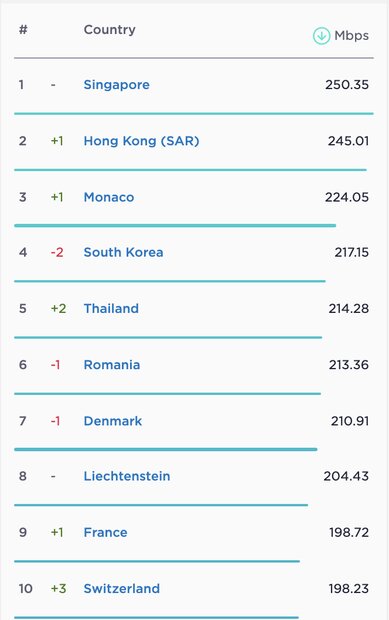The width and height of the screenshot is (389, 620).
Task: Click the +3 rank change for Switzerland
Action: pos(58,588)
